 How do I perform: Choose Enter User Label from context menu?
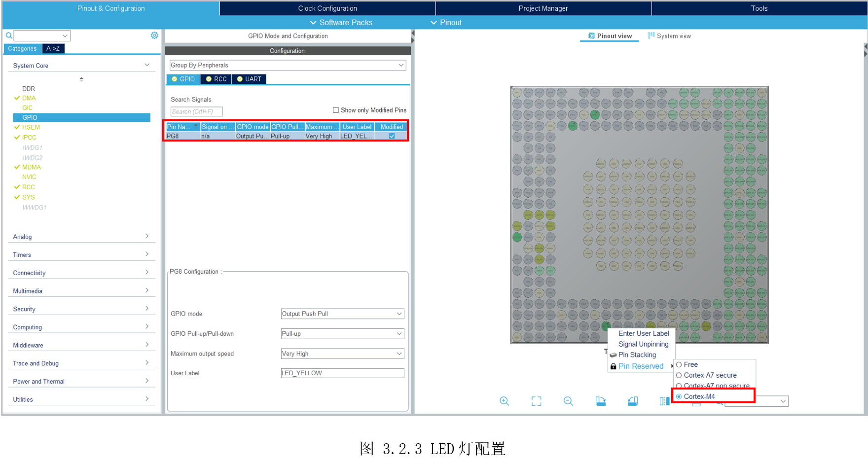(644, 334)
